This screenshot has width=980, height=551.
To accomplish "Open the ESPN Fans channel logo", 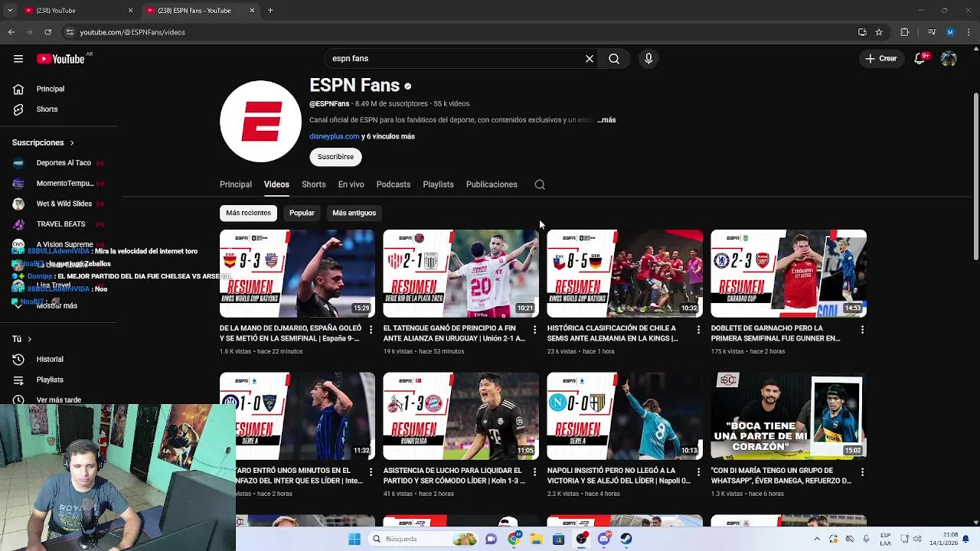I will (x=260, y=122).
